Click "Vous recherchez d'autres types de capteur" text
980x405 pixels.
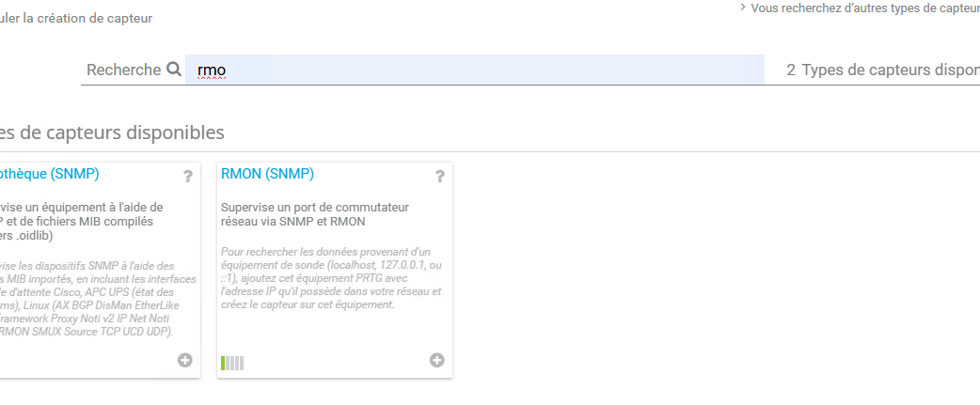865,8
